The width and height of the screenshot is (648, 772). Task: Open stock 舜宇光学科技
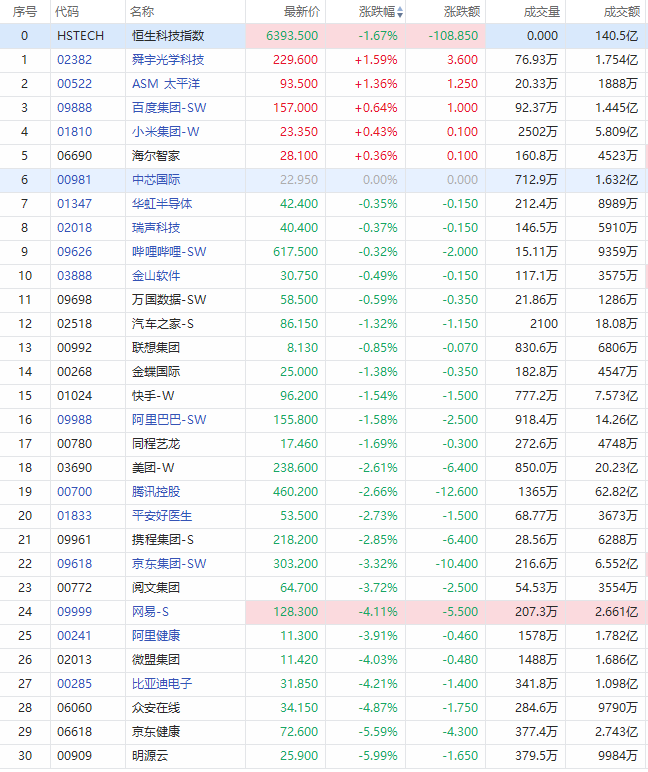[168, 60]
